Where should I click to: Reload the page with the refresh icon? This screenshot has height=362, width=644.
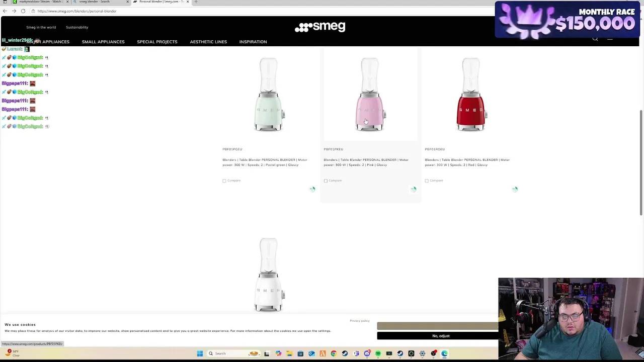pos(23,11)
